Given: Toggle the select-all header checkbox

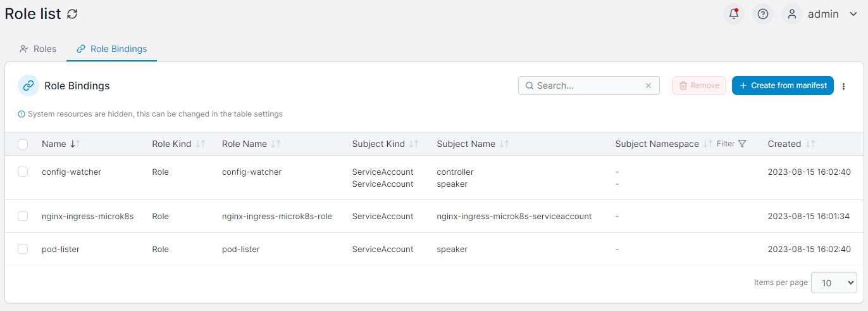Looking at the screenshot, I should (x=23, y=144).
